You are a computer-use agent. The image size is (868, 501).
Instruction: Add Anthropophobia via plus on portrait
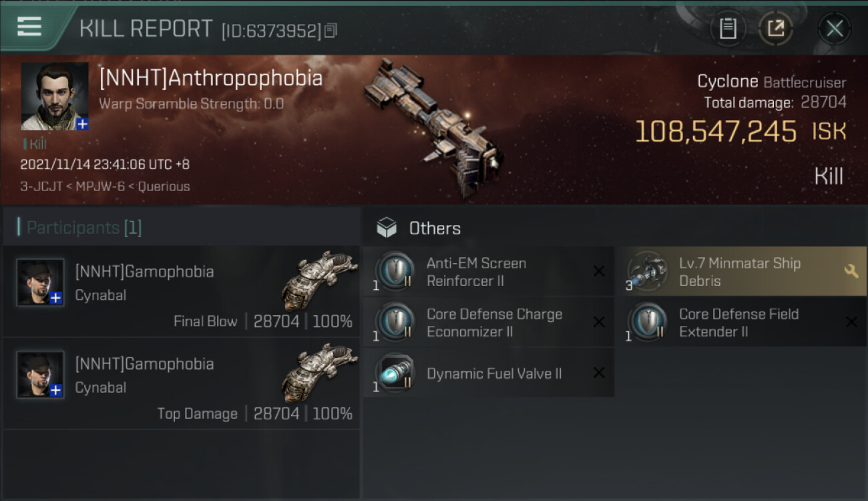pyautogui.click(x=82, y=124)
